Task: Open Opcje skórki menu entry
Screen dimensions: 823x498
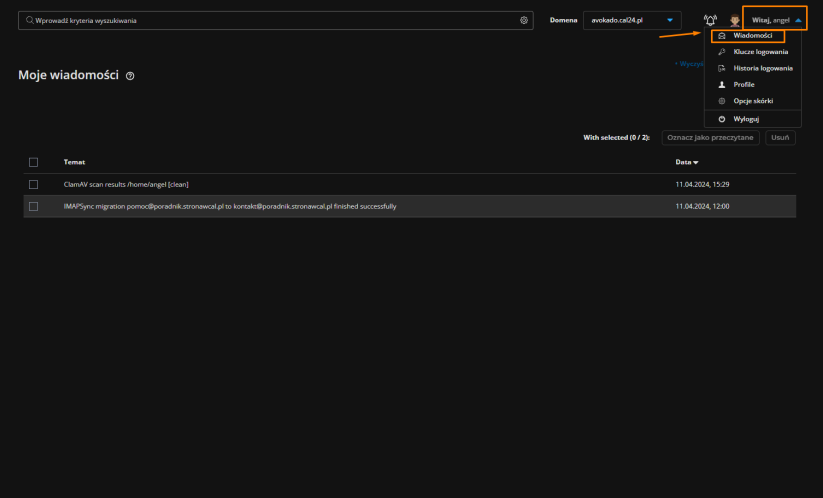Action: coord(753,101)
